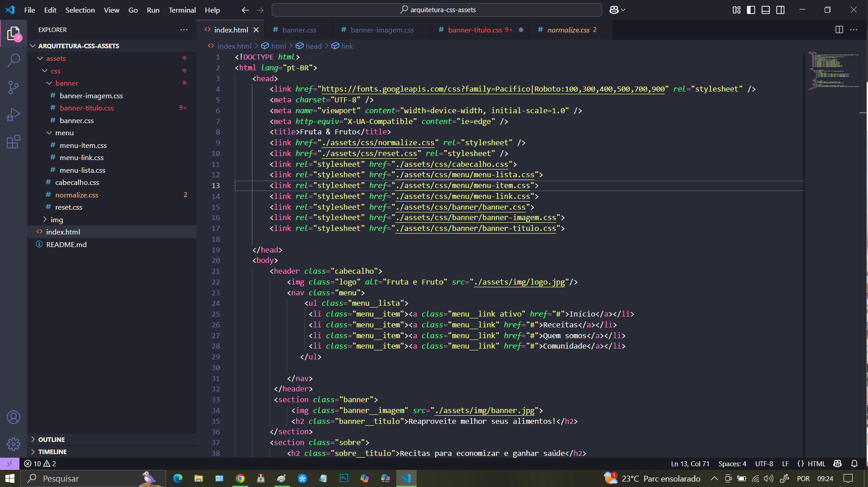Collapse the menu folder
This screenshot has height=487, width=868.
[111, 133]
